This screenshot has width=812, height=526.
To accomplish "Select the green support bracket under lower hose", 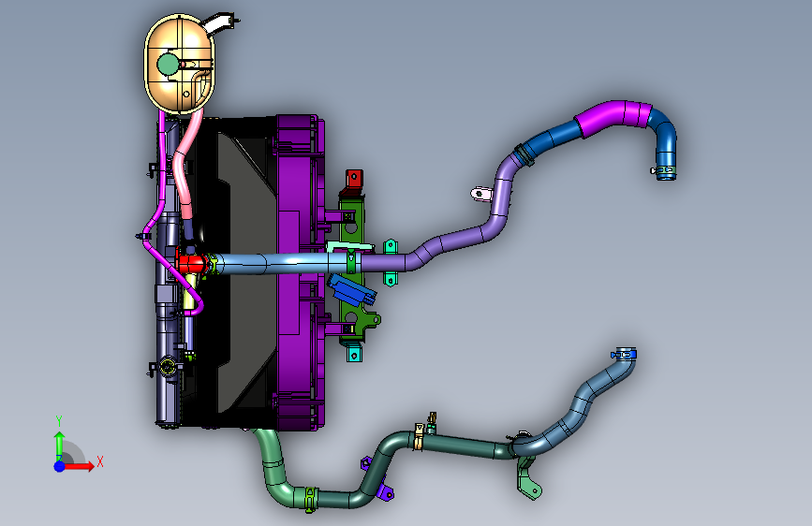I will click(528, 479).
